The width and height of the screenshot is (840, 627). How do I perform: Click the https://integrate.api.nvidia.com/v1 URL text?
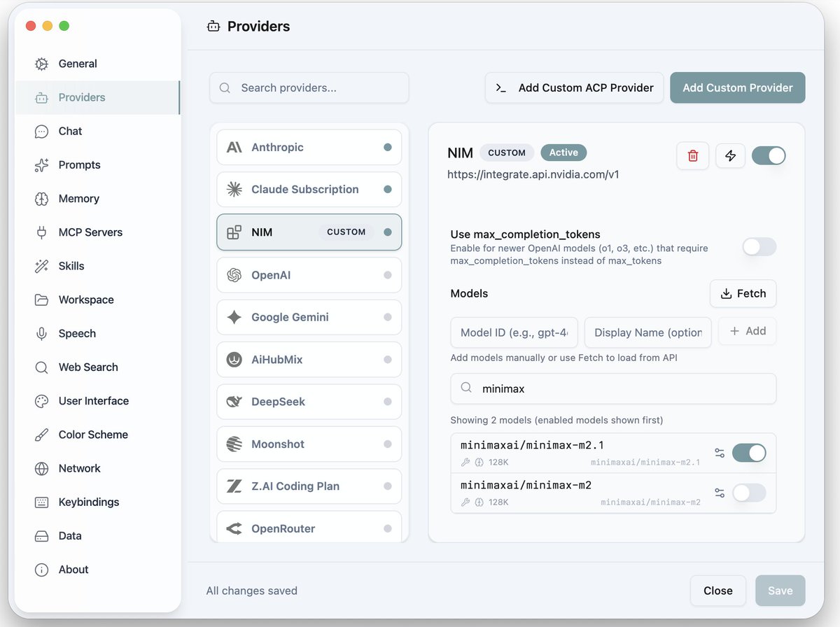coord(533,174)
